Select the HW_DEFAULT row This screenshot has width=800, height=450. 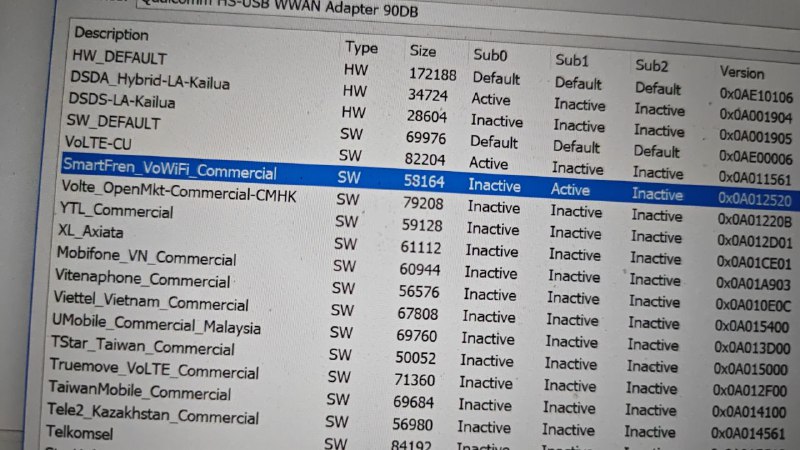(x=119, y=58)
